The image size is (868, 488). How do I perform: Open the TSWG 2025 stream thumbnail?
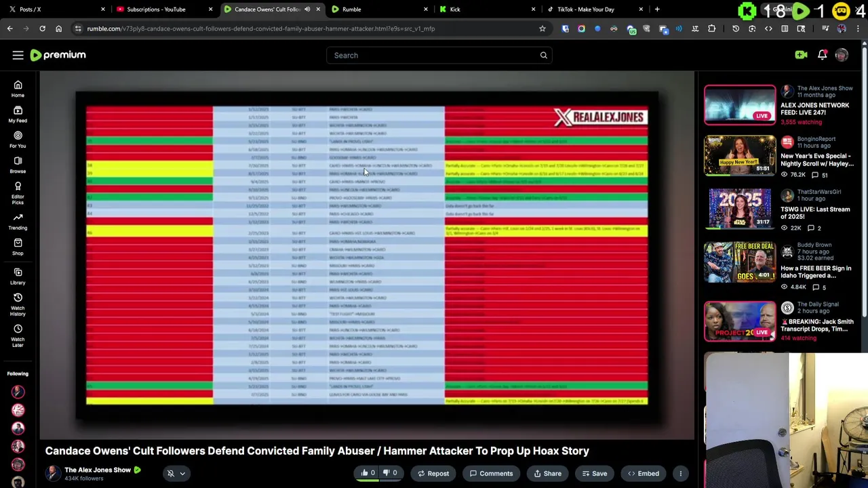739,209
